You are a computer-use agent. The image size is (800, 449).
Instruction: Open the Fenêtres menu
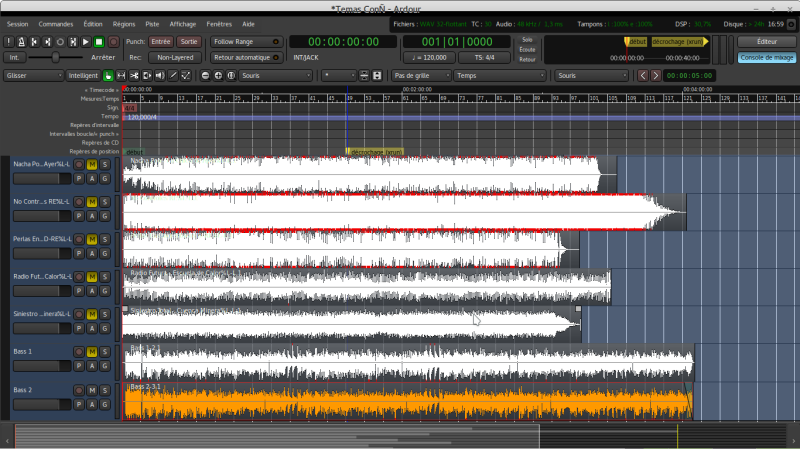[219, 24]
